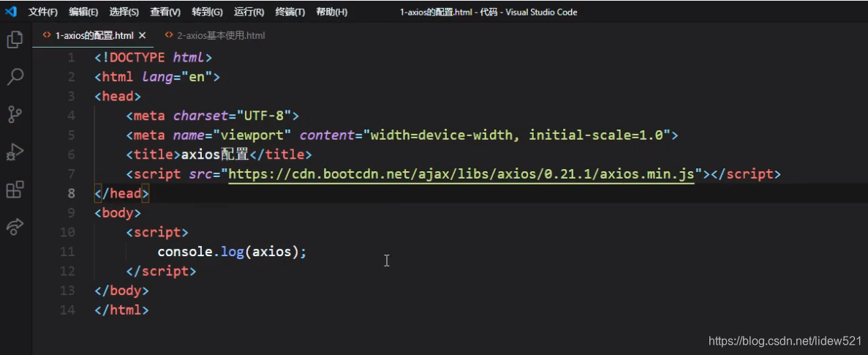This screenshot has height=355, width=868.
Task: Click the charset="UTF-8" text
Action: pos(233,116)
